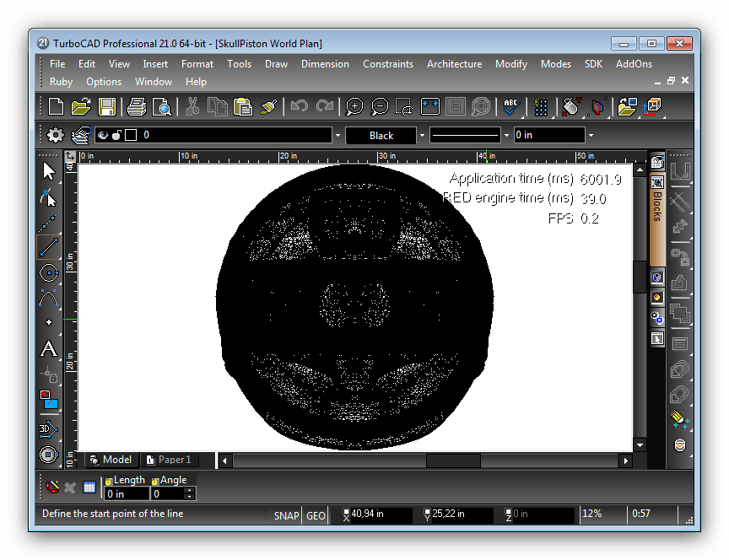This screenshot has height=560, width=729.
Task: Open the Black pen color dropdown
Action: pyautogui.click(x=422, y=135)
